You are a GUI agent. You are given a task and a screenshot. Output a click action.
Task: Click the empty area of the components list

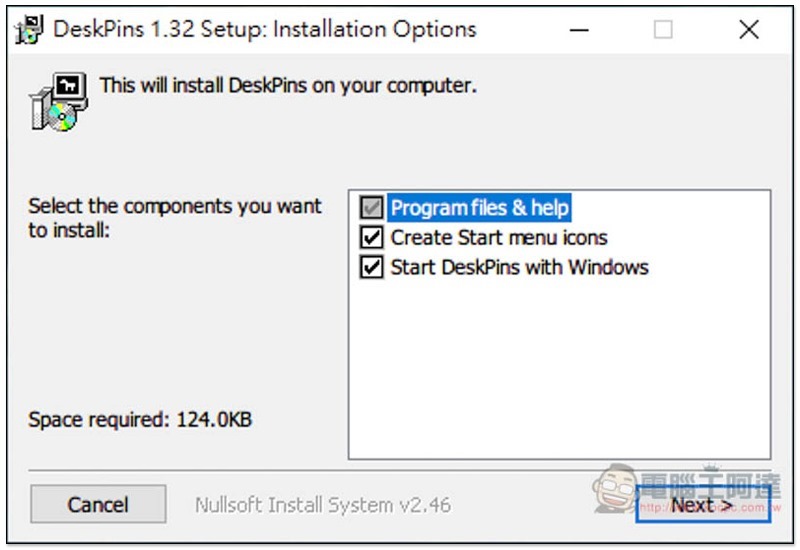[x=559, y=367]
